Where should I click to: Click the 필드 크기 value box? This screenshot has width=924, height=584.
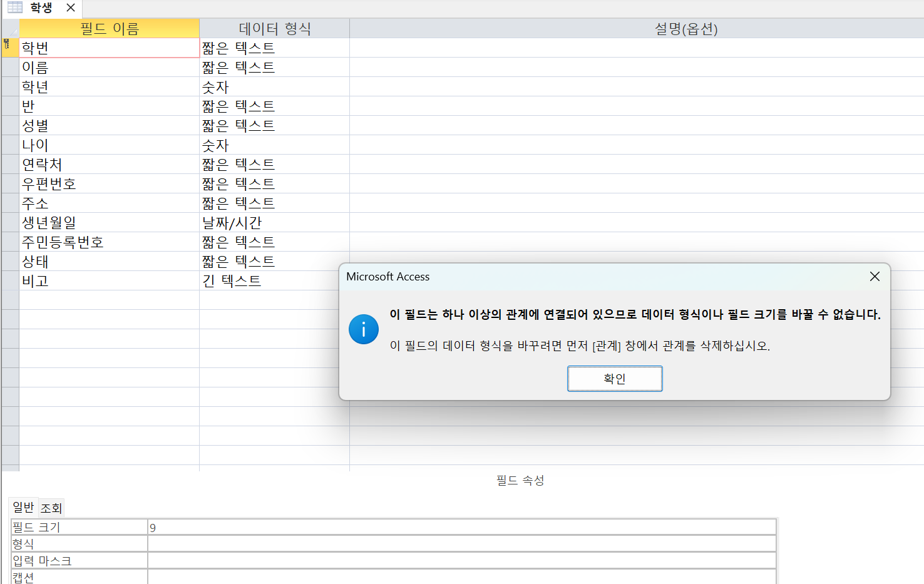coord(461,528)
